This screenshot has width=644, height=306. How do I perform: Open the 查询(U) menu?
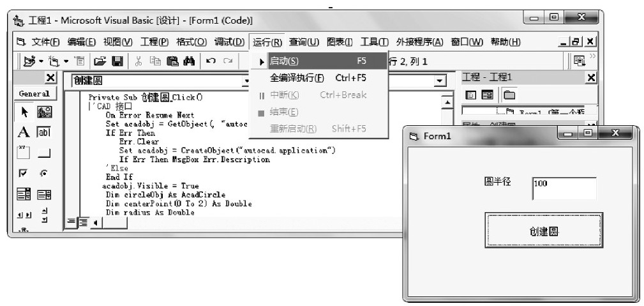(x=304, y=42)
